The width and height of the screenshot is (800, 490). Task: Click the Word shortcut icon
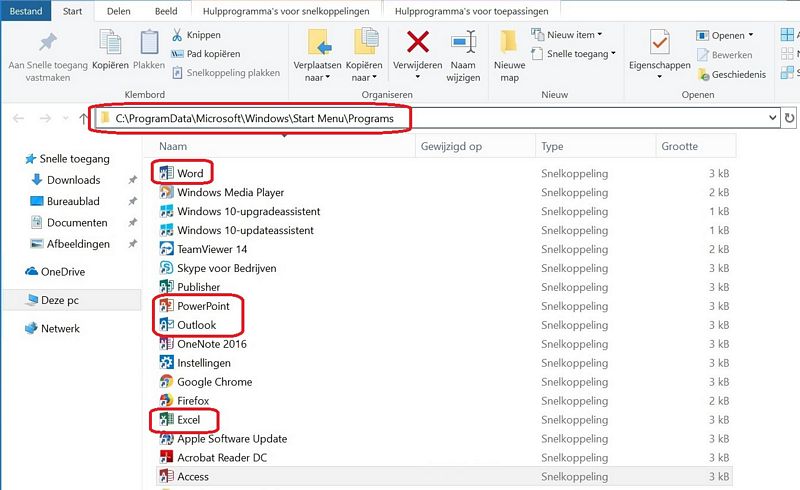point(166,174)
